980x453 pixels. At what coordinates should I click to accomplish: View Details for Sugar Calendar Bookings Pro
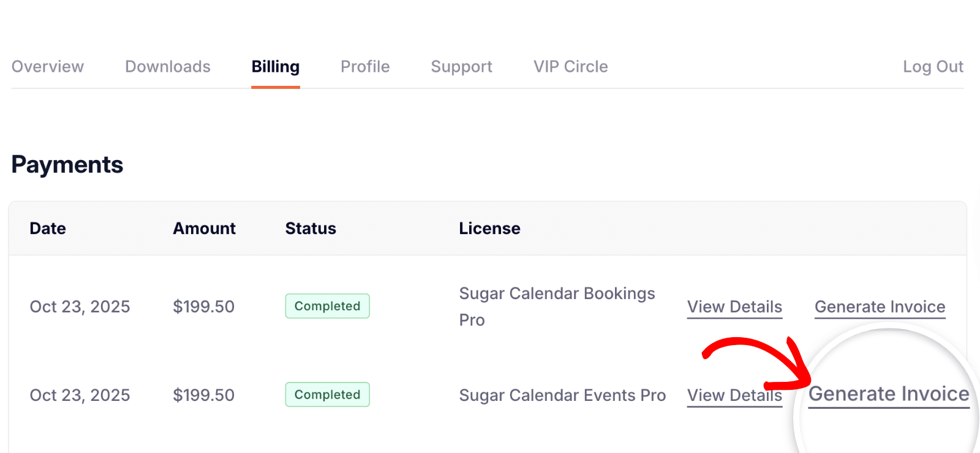point(734,306)
